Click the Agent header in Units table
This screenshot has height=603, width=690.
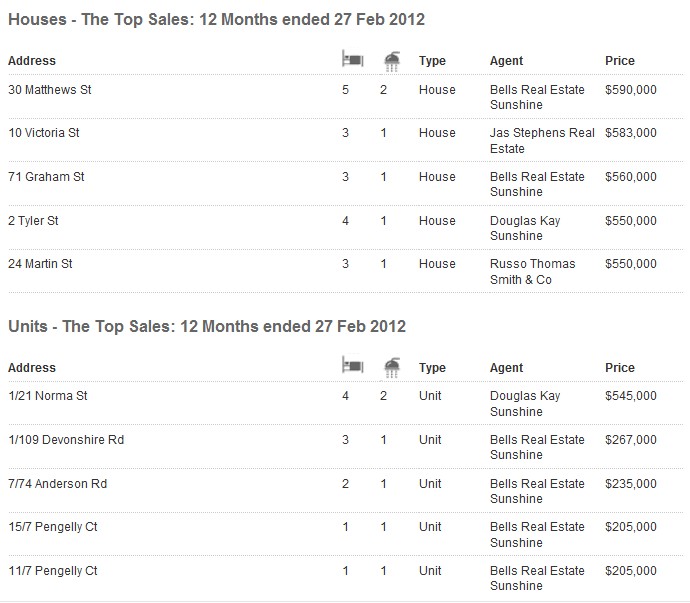click(506, 368)
